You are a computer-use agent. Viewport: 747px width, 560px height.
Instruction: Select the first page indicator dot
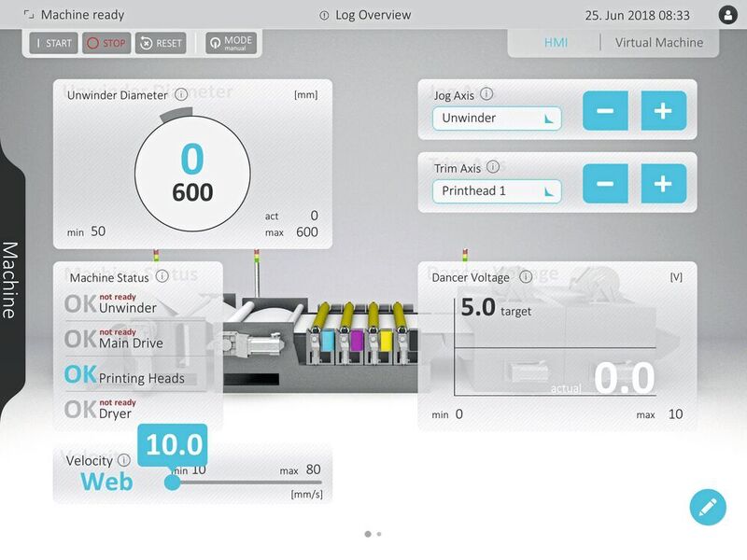(368, 534)
